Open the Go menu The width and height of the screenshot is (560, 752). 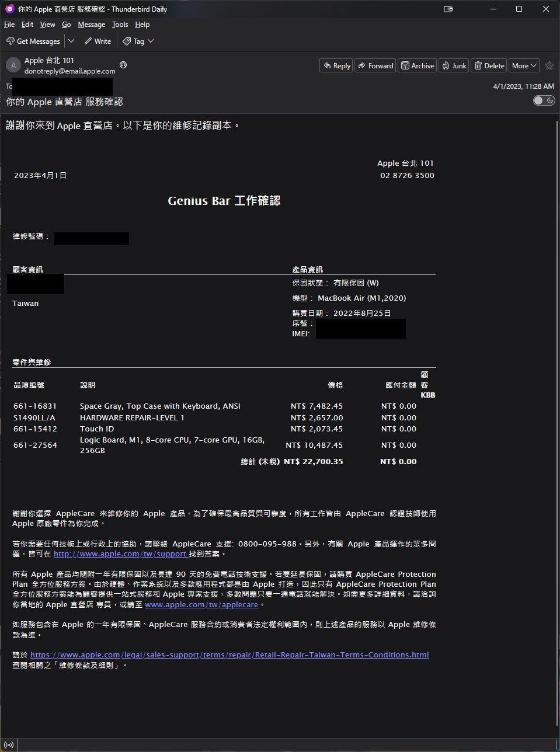(67, 25)
